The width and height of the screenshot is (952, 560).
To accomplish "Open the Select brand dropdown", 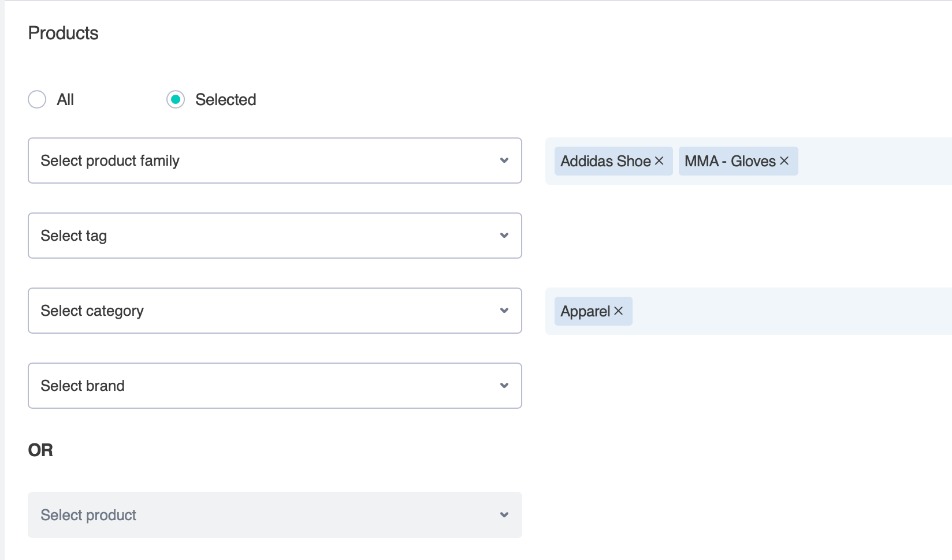I will coord(274,386).
